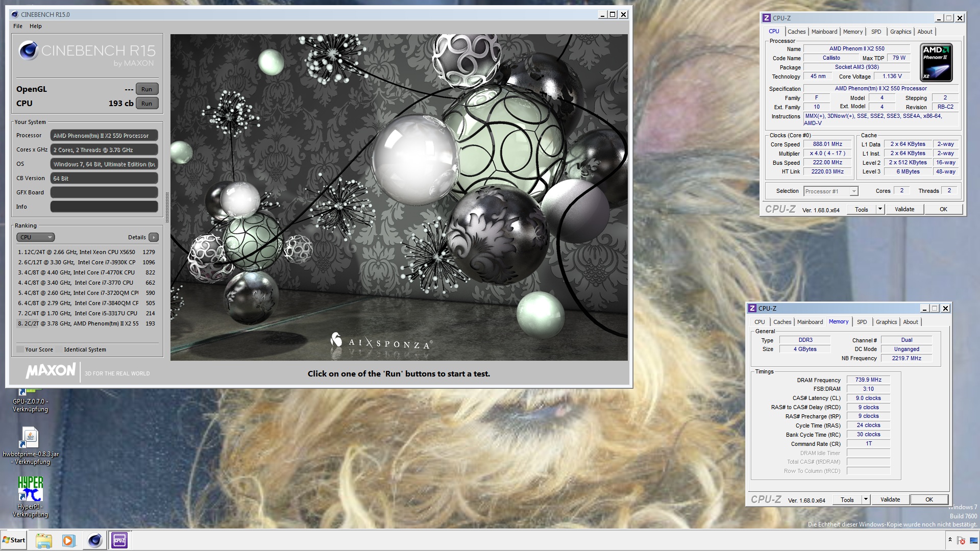Open the hwbotprime-0.8.3.jar desktop shortcut
The height and width of the screenshot is (551, 980).
pos(30,445)
